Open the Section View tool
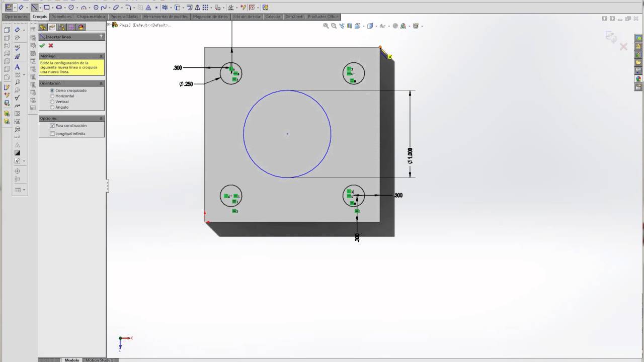The image size is (644, 362). (x=350, y=26)
